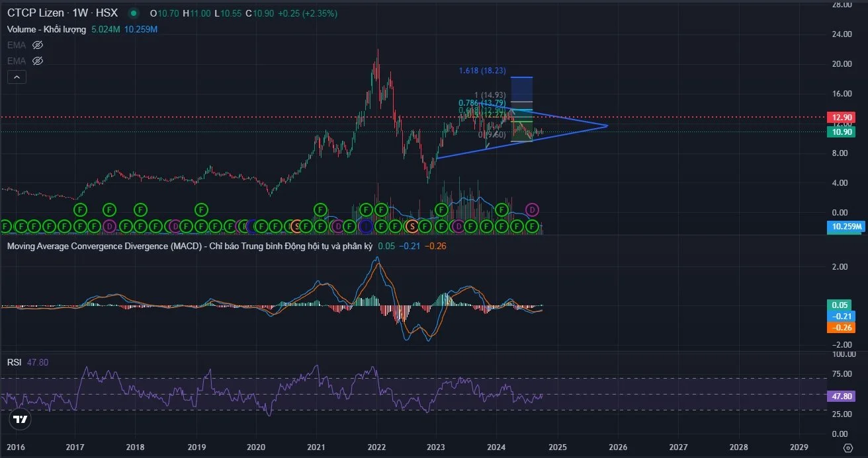Select the 0.786 (13.79) Fibonacci label
The image size is (868, 458).
pyautogui.click(x=482, y=103)
